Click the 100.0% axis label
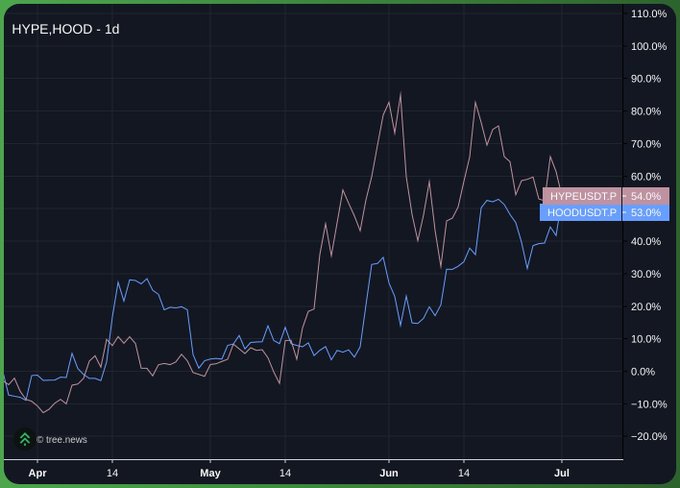This screenshot has height=488, width=680. pos(649,46)
